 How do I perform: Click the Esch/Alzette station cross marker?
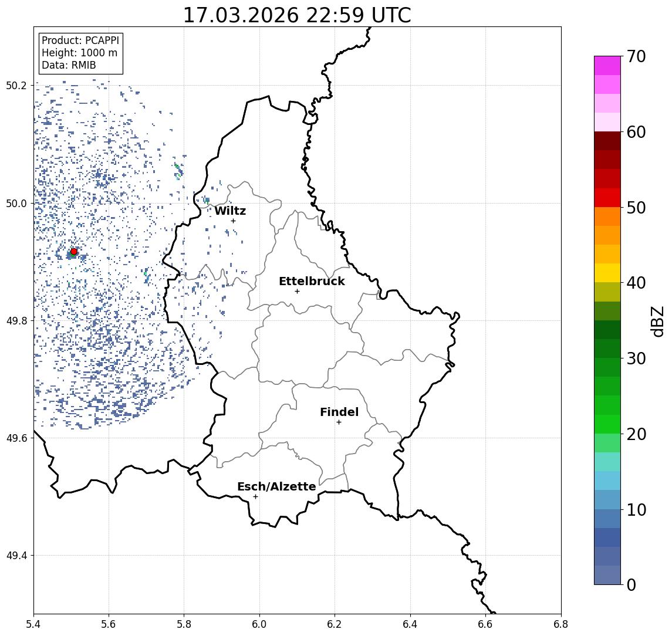[x=255, y=497]
